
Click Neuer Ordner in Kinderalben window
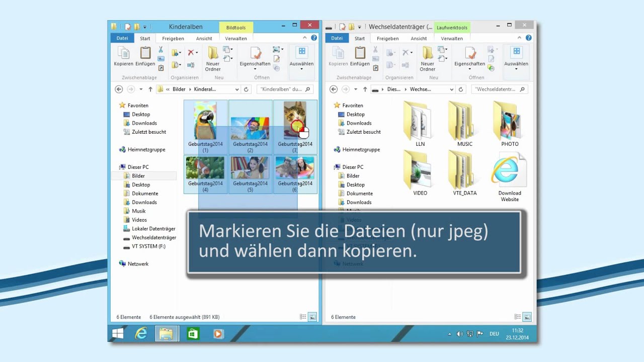pos(213,58)
